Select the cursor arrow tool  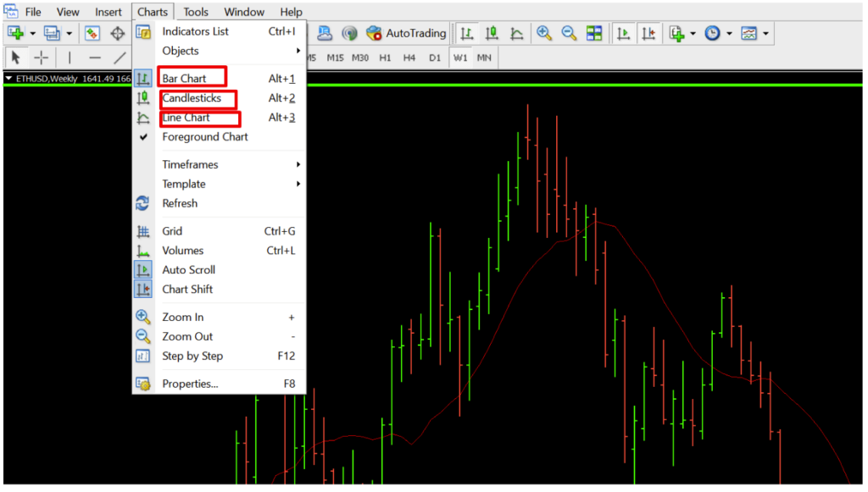coord(15,58)
